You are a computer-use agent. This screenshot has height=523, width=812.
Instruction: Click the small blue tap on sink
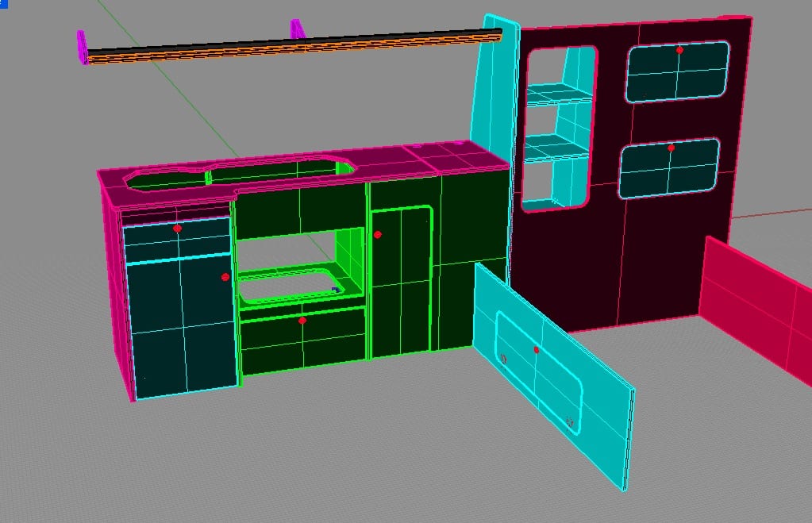click(336, 290)
